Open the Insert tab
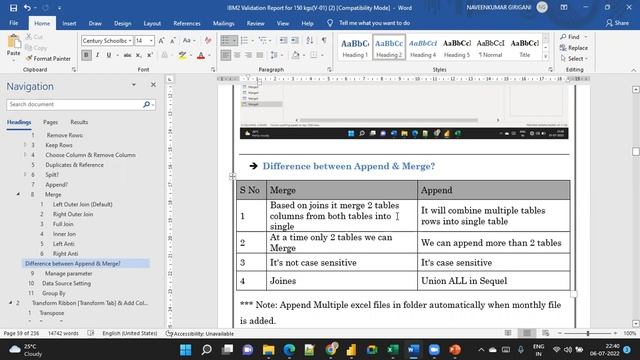640x360 pixels. click(x=69, y=23)
